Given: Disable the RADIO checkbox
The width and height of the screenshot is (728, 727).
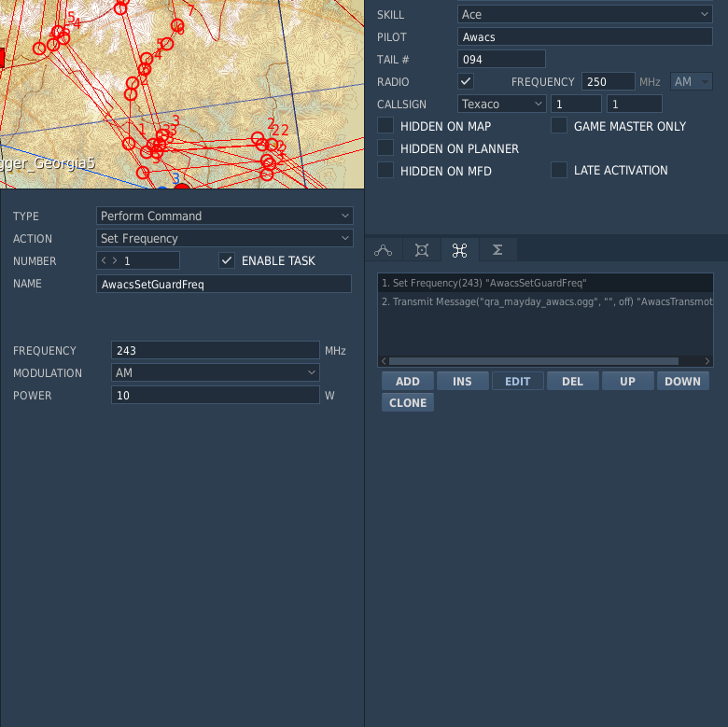Looking at the screenshot, I should (x=465, y=81).
